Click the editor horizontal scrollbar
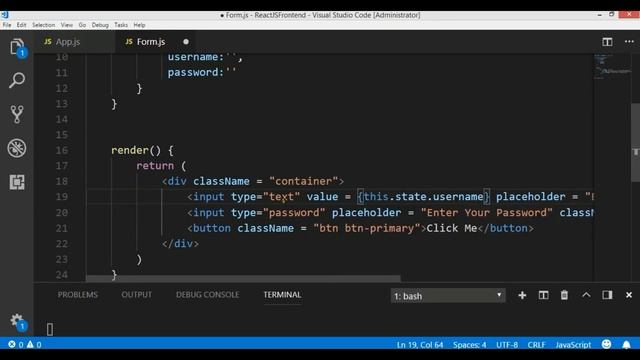This screenshot has height=360, width=640. tap(243, 278)
